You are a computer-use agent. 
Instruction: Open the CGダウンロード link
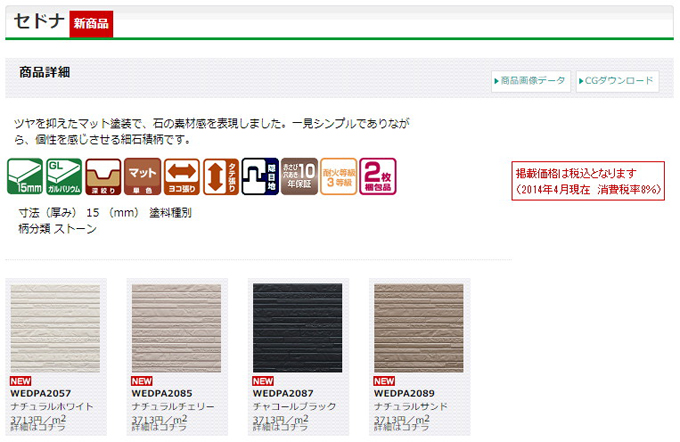(617, 81)
